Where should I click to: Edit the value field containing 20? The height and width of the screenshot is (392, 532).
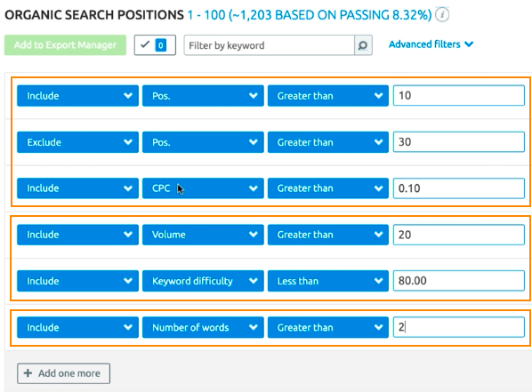[x=459, y=235]
